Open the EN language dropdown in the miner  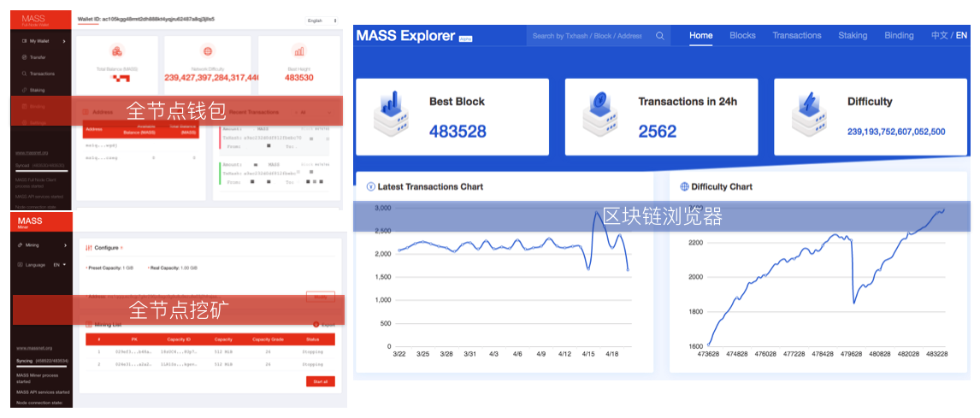point(60,265)
